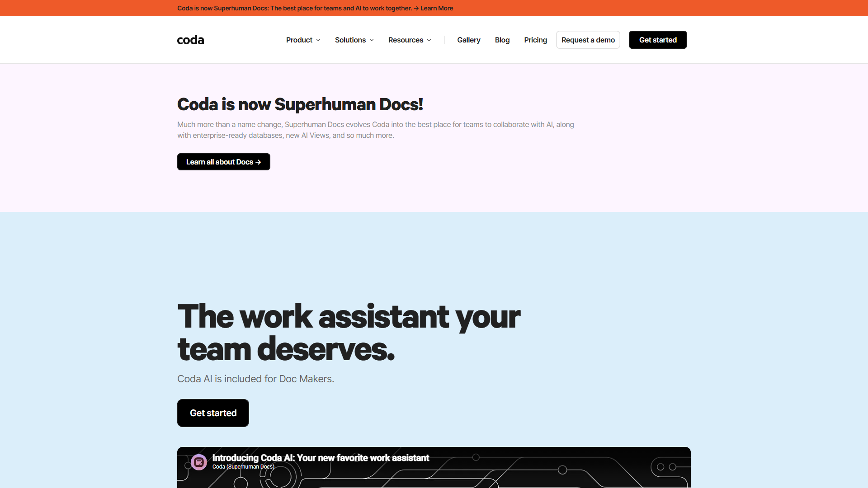Click Get started below Coda AI tagline
The image size is (868, 488).
click(x=213, y=413)
